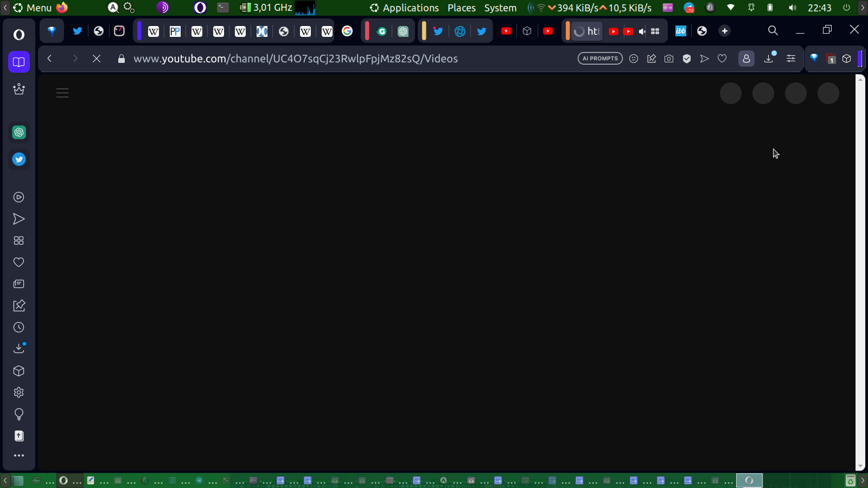This screenshot has width=868, height=488.
Task: Open browsing History from the sidebar clock icon
Action: [x=19, y=328]
